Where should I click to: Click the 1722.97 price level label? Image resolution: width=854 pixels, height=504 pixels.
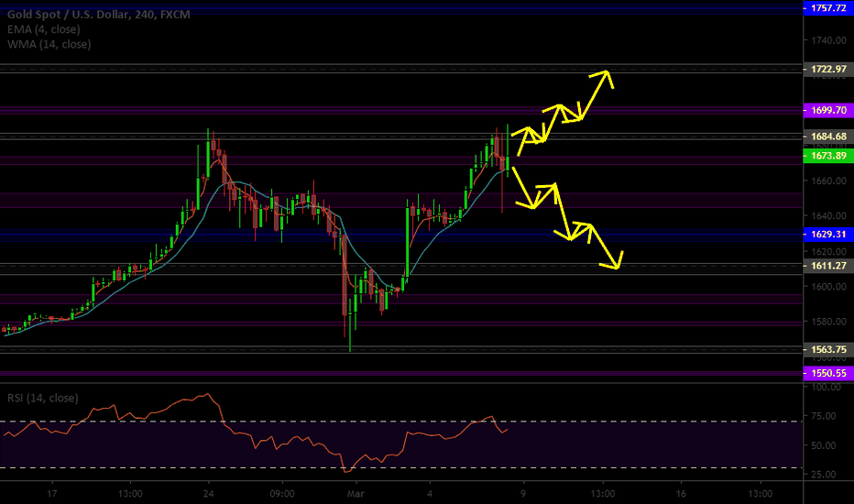[828, 70]
